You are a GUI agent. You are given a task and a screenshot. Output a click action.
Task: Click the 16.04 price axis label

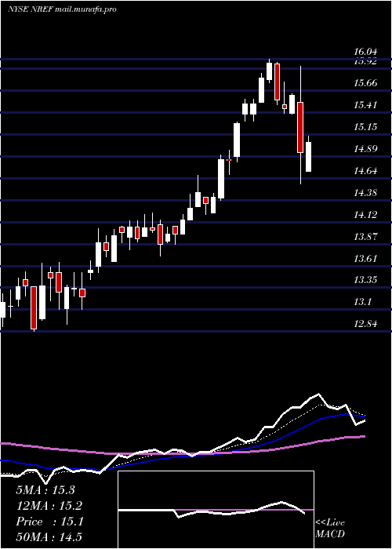[x=365, y=53]
